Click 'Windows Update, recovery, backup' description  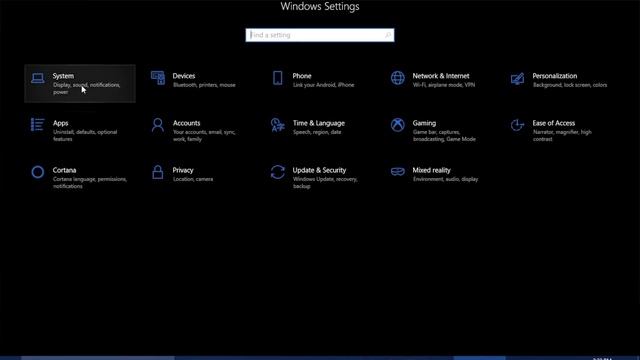pyautogui.click(x=325, y=182)
